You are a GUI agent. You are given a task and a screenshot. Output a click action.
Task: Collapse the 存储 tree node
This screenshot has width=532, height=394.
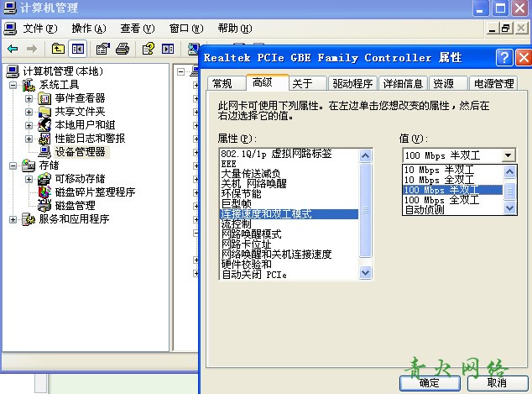tap(13, 165)
